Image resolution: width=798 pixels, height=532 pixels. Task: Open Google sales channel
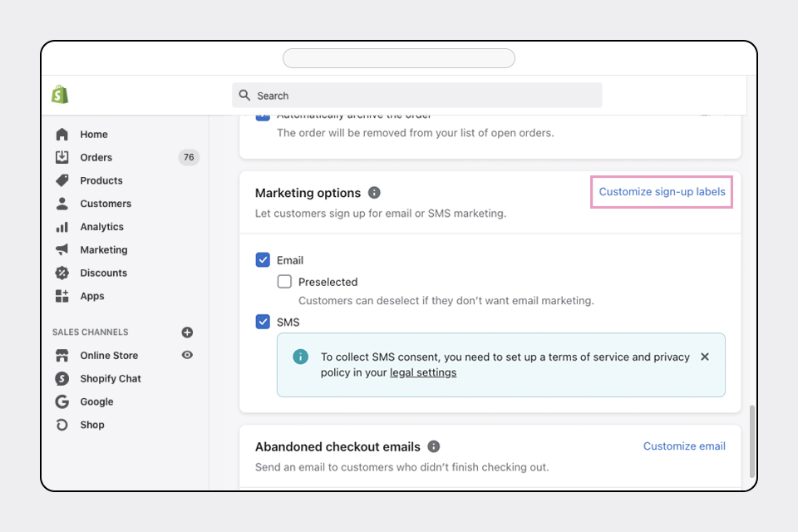pyautogui.click(x=96, y=401)
